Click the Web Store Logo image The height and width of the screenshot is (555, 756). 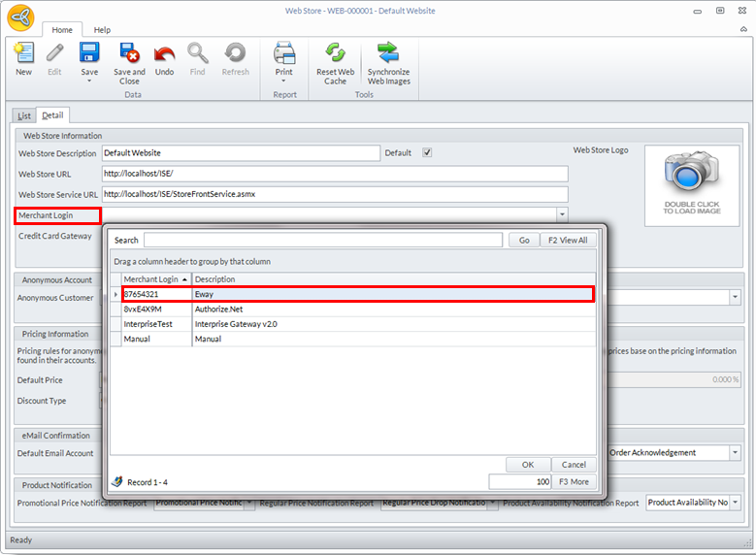pos(691,184)
